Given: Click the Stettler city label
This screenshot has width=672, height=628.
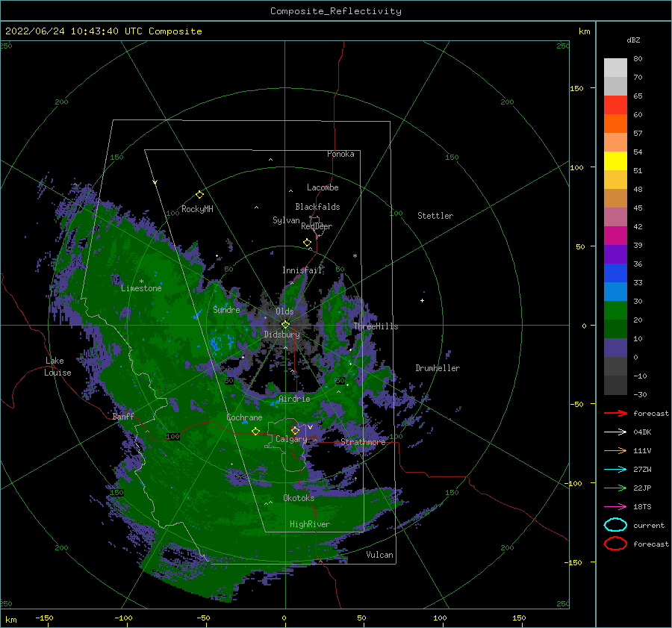Looking at the screenshot, I should click(x=435, y=216).
